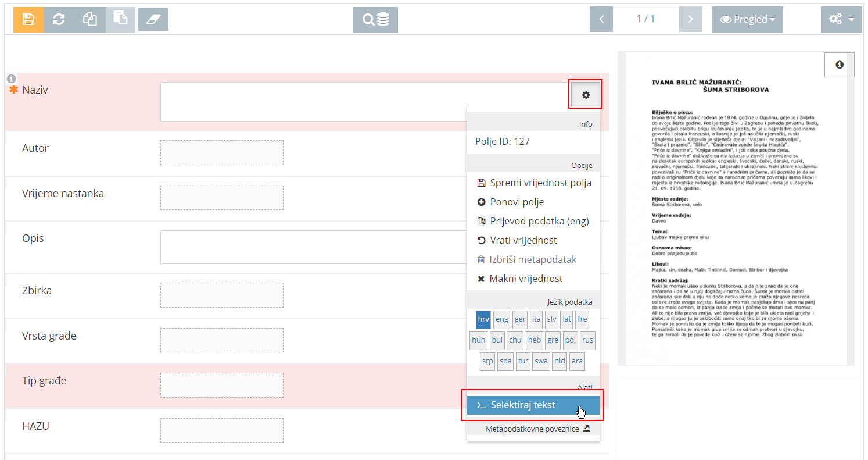Switch data language to lat

(566, 319)
